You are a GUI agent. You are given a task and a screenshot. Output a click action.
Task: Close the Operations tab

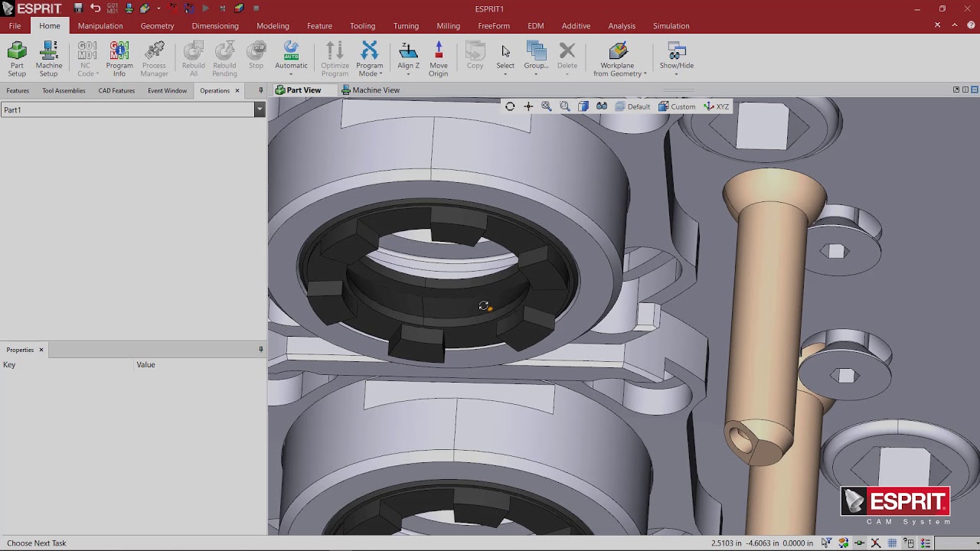(x=237, y=90)
